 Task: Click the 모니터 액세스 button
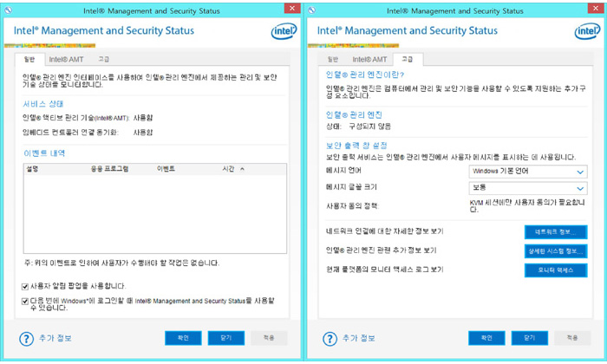tap(556, 270)
